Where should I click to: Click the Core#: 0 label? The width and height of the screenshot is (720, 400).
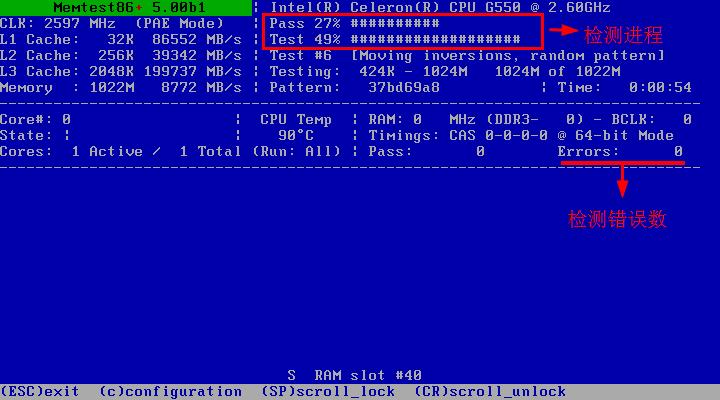coord(35,120)
